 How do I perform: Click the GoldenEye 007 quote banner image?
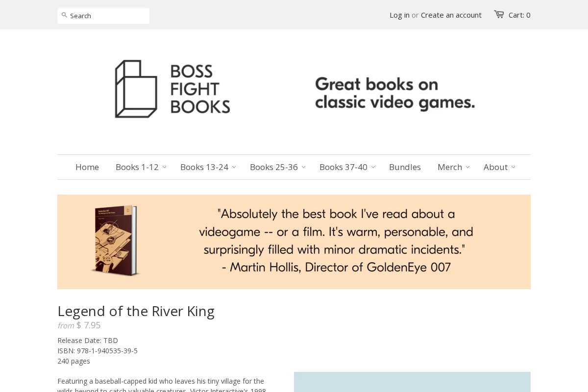click(x=338, y=242)
